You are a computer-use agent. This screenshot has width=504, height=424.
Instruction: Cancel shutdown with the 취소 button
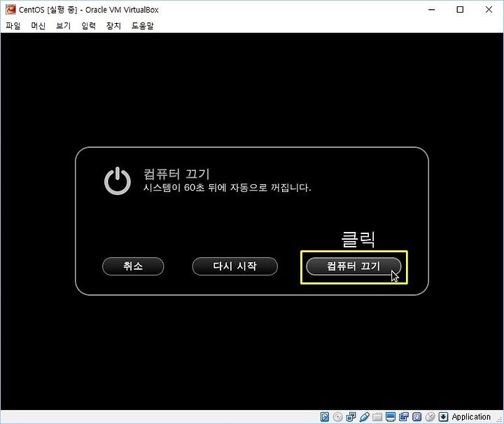(133, 266)
